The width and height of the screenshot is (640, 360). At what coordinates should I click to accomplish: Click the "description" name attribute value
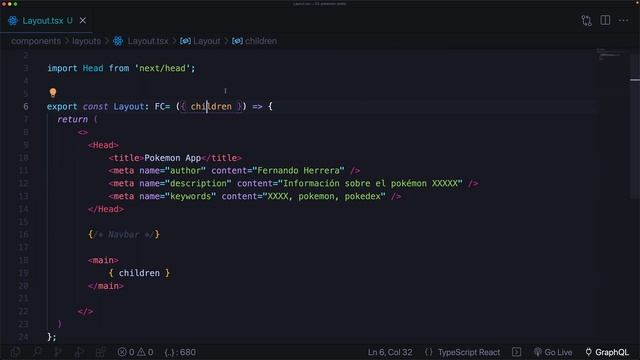pyautogui.click(x=198, y=184)
